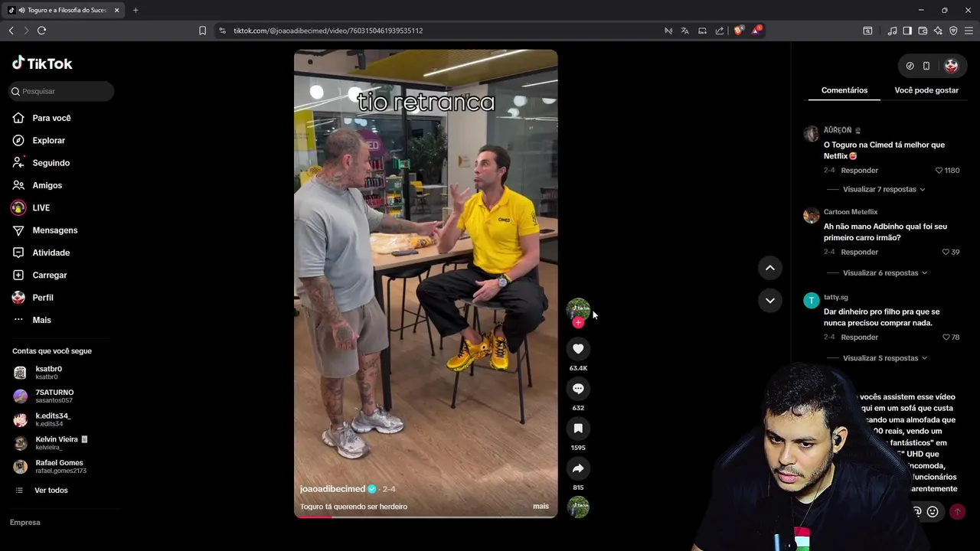Reply to the tatty.sg comment

click(859, 337)
